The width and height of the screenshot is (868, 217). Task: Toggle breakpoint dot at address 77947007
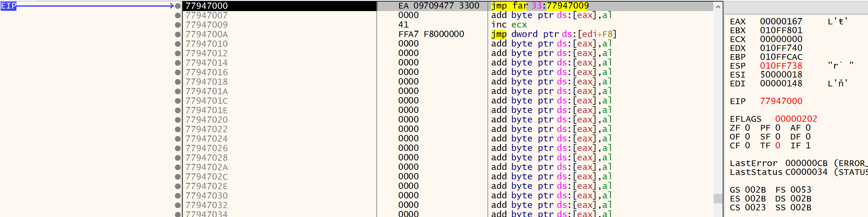177,15
